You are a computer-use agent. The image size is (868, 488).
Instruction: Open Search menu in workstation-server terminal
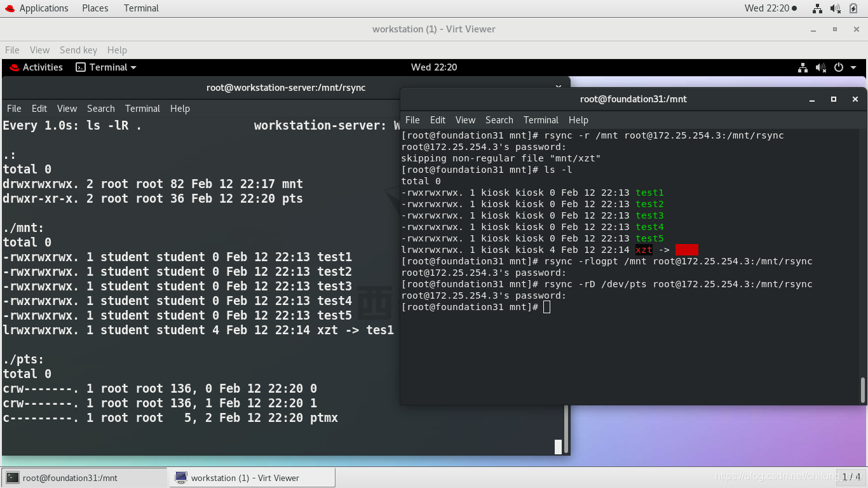pos(101,109)
